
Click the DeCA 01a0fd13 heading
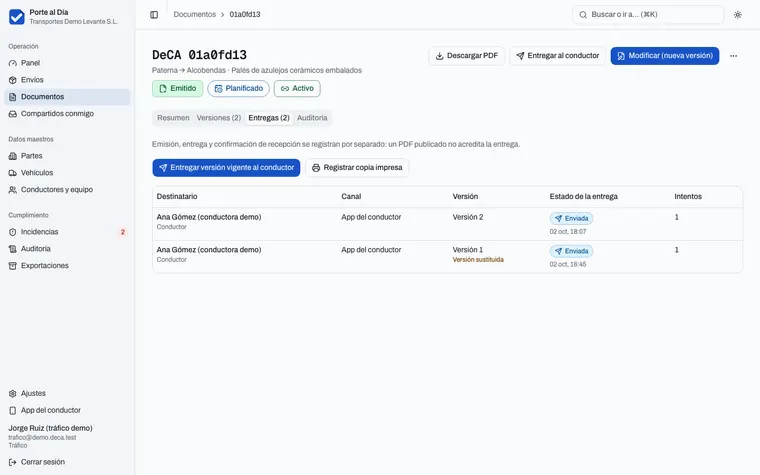point(199,55)
